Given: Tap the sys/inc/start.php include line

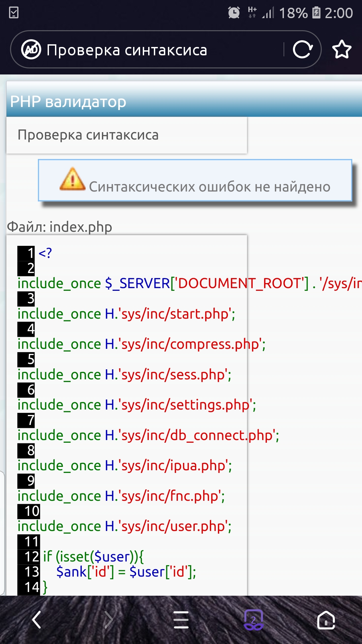Looking at the screenshot, I should [126, 314].
